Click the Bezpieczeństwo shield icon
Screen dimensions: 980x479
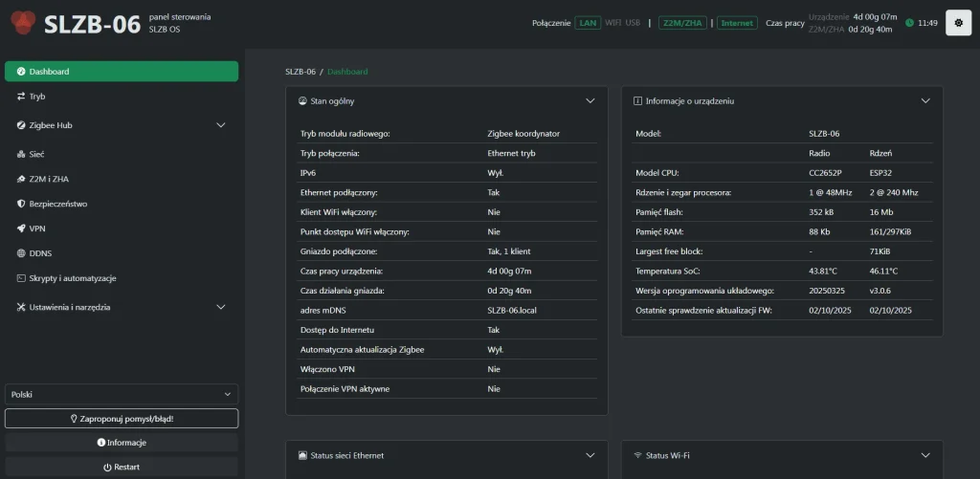21,204
